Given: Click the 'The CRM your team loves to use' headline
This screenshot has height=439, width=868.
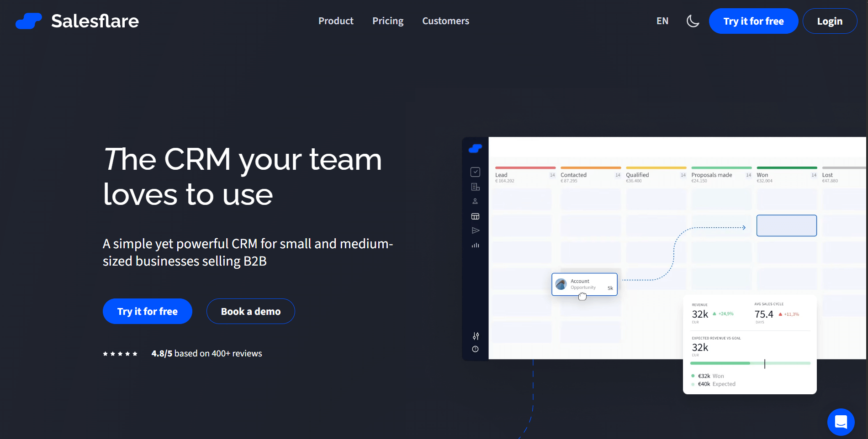Looking at the screenshot, I should click(243, 177).
